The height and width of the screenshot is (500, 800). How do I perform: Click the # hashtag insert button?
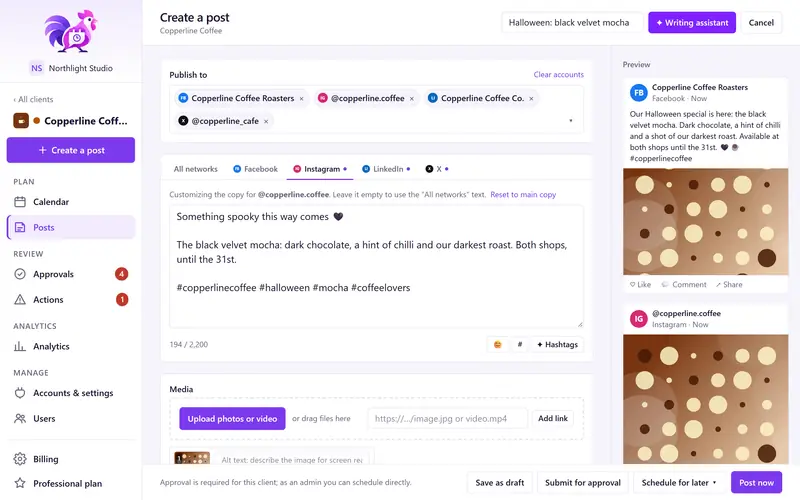[x=519, y=344]
